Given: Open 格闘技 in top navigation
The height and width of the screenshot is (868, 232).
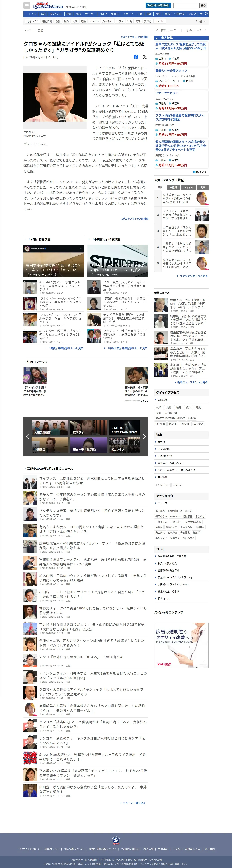Looking at the screenshot, I should [115, 14].
